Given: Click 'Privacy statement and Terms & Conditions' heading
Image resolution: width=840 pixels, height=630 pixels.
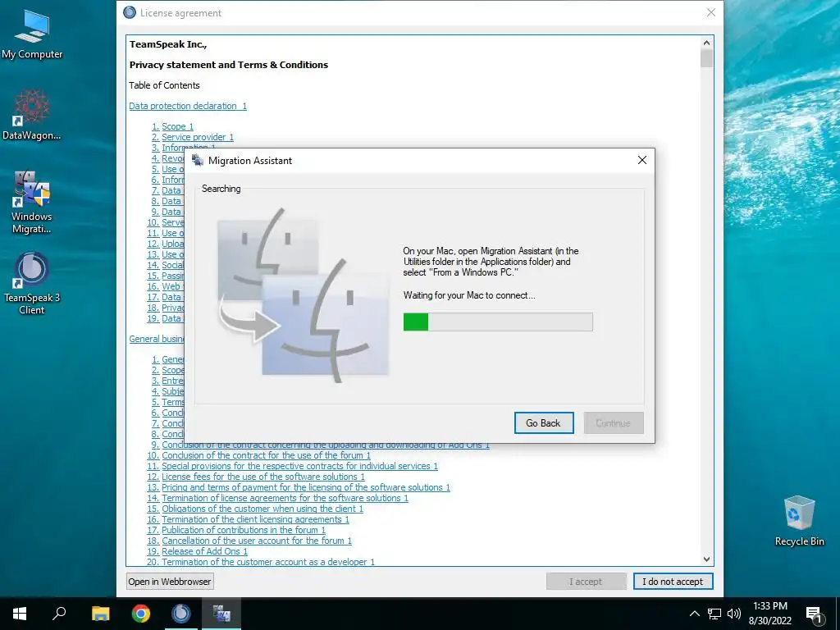Looking at the screenshot, I should [229, 65].
